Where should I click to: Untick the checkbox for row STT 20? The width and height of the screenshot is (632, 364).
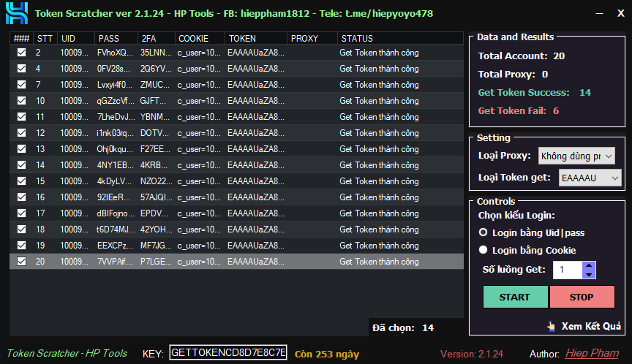(x=21, y=262)
